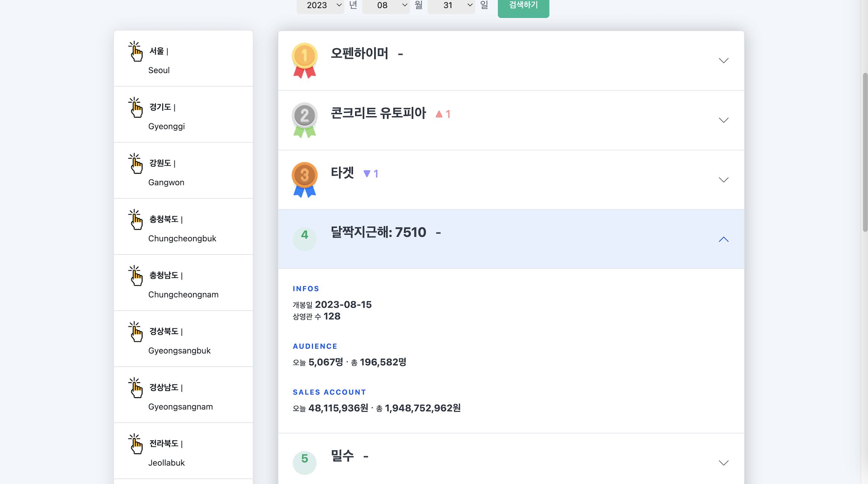Click the hand pointer icon beside 경상남도

coord(136,388)
